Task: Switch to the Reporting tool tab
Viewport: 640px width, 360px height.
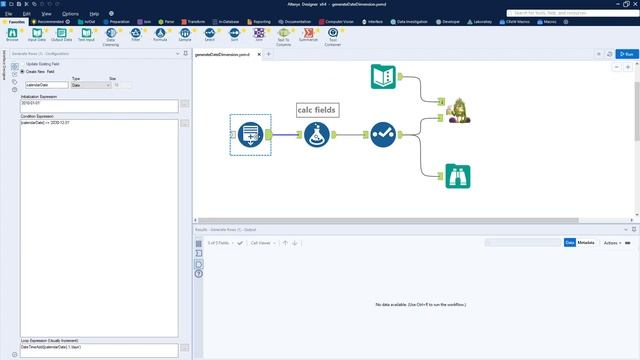Action: coord(259,22)
